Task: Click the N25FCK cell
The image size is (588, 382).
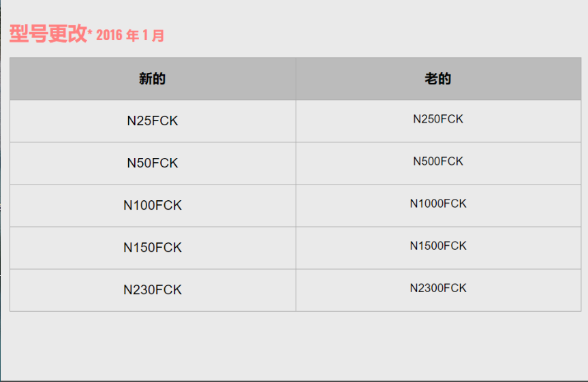Action: pyautogui.click(x=153, y=121)
